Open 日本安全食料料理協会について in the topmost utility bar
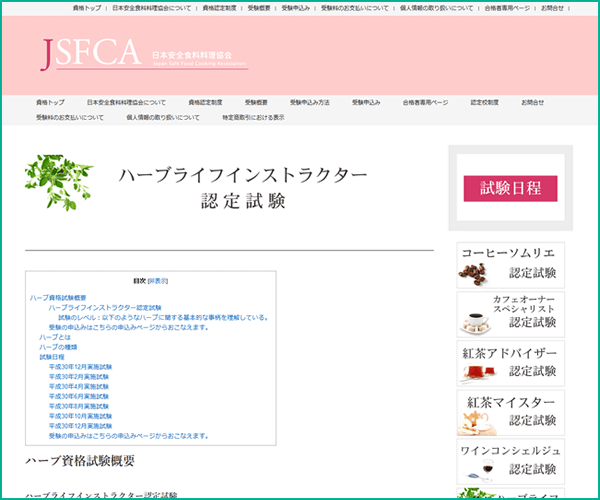Image resolution: width=600 pixels, height=500 pixels. 152,8
